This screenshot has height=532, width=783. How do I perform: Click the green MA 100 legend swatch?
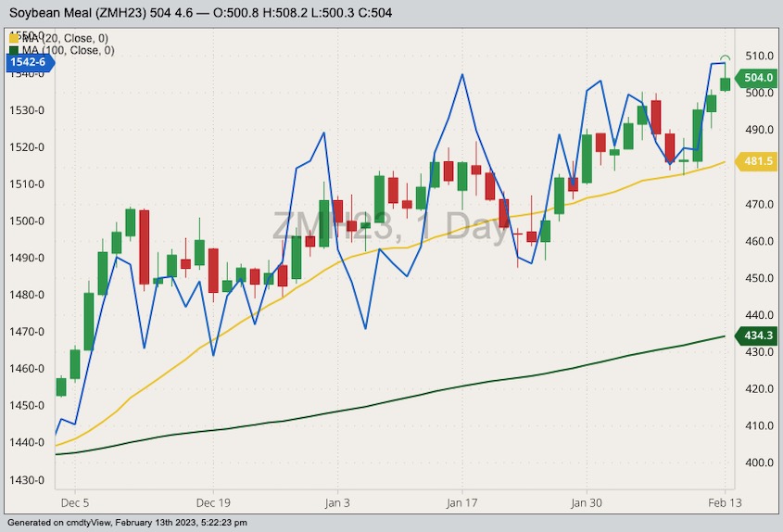(14, 50)
